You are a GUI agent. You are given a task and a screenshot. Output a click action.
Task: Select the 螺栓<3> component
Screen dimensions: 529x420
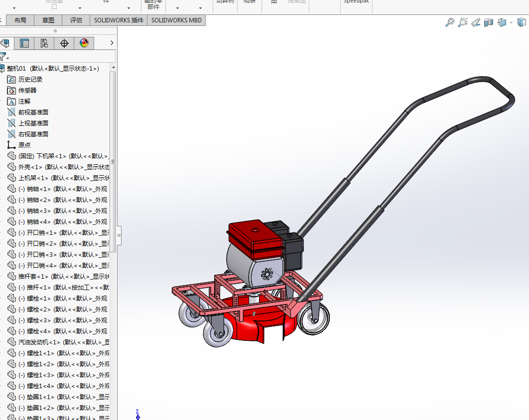58,320
